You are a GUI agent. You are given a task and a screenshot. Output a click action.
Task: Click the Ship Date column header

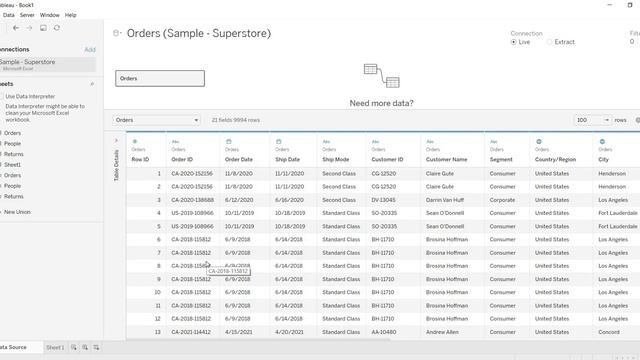click(287, 160)
